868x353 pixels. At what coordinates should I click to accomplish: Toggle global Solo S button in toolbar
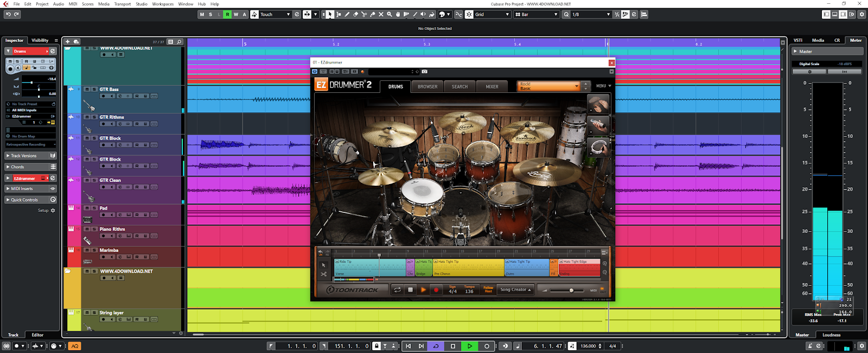pyautogui.click(x=210, y=14)
